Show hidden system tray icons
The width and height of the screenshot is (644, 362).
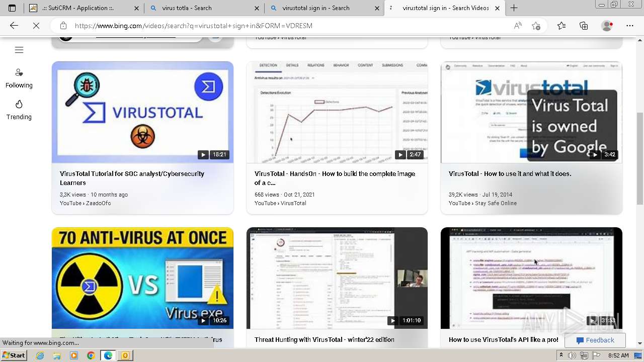click(561, 355)
